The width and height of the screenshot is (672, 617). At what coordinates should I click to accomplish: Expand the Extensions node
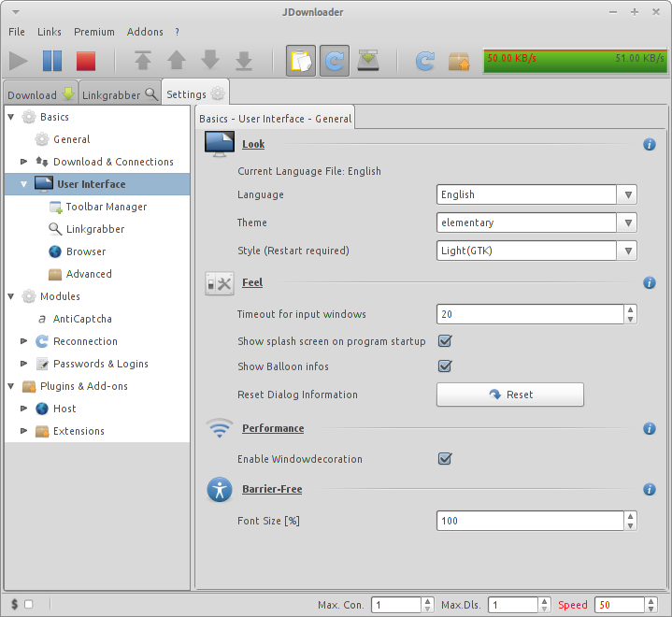coord(24,431)
